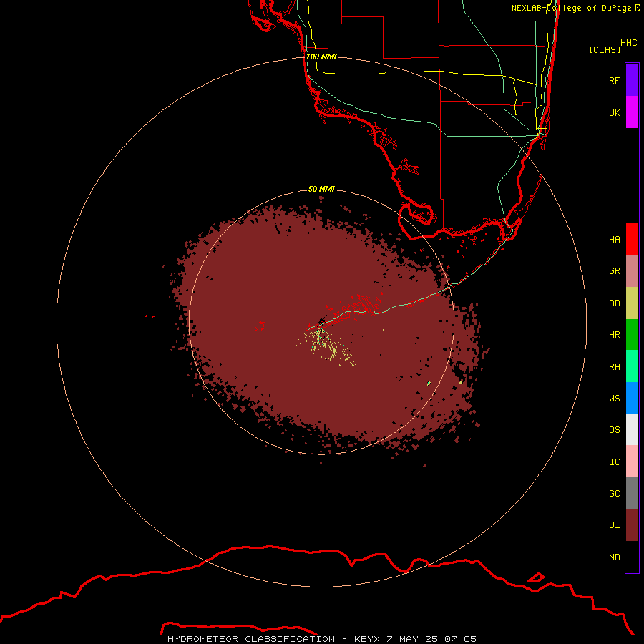The image size is (644, 644).
Task: Click the GR legend label
Action: 614,271
